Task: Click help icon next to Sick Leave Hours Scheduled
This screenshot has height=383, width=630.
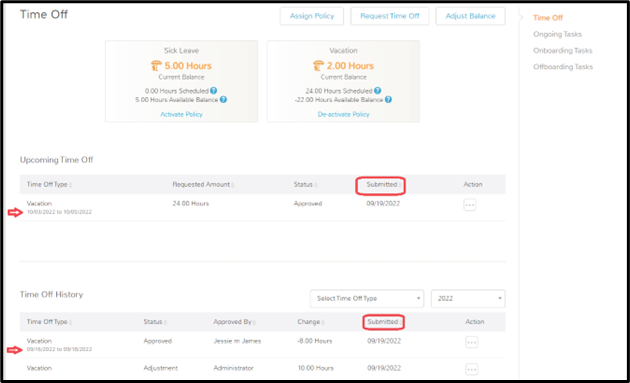Action: tap(213, 91)
